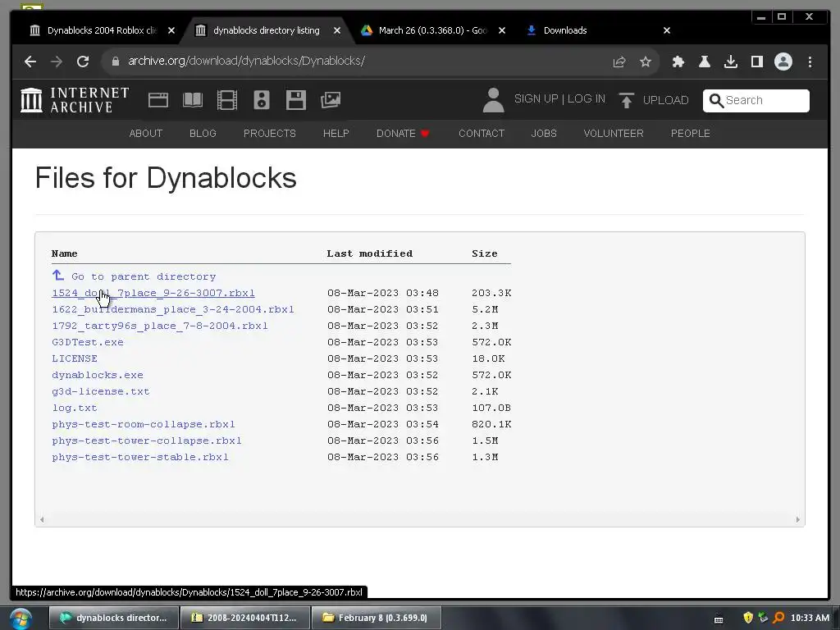840x630 pixels.
Task: Open the Extensions puzzle icon
Action: [x=678, y=62]
